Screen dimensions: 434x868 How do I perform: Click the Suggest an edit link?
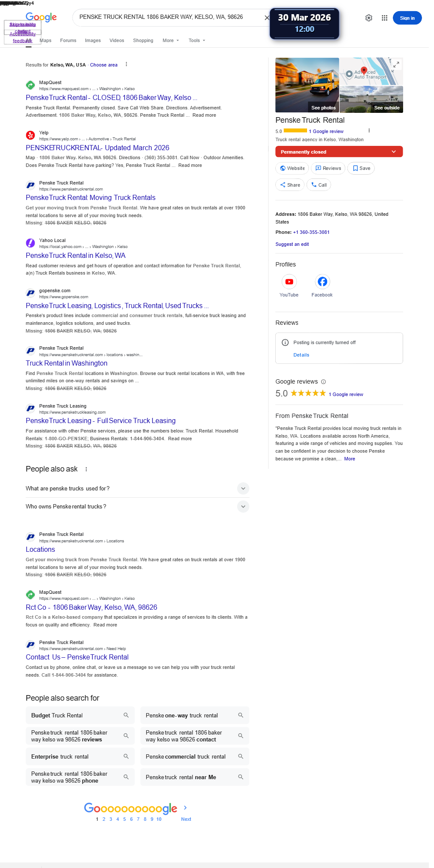click(292, 244)
